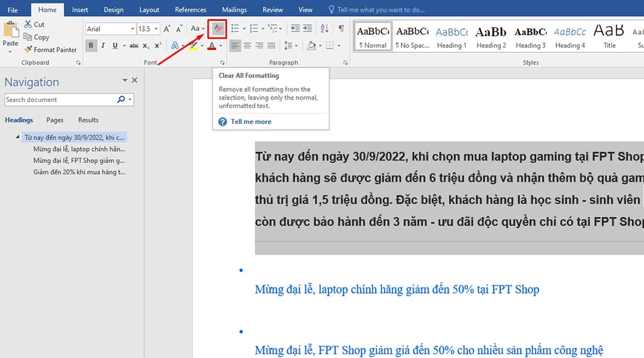Click the Bullets list icon
Image resolution: width=644 pixels, height=358 pixels.
click(x=235, y=28)
